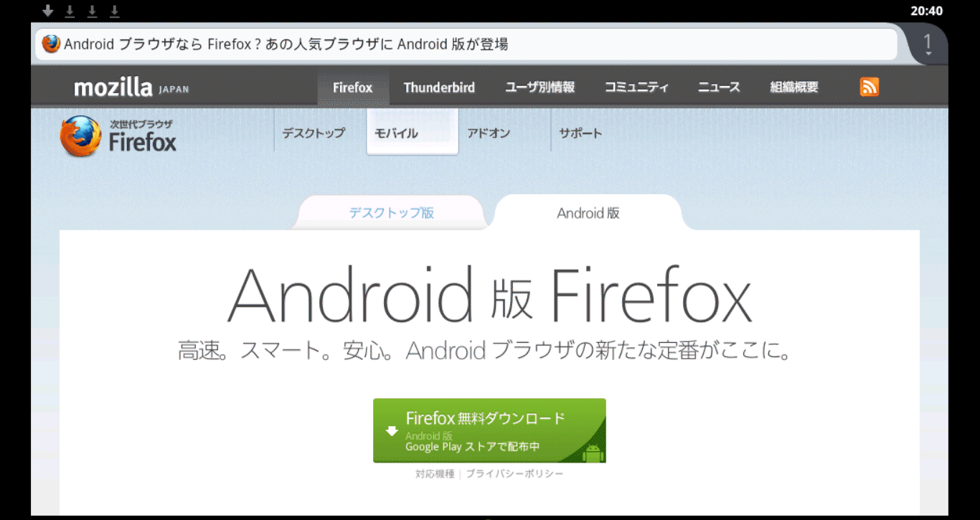The image size is (980, 520).
Task: Click the mozilla JAPAN logo
Action: [x=132, y=88]
